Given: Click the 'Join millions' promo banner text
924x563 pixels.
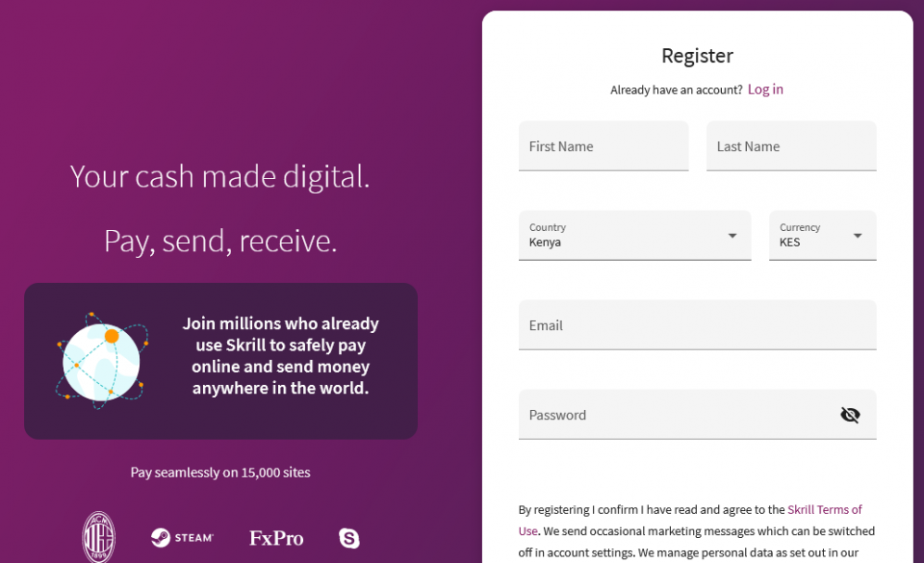Looking at the screenshot, I should tap(280, 356).
